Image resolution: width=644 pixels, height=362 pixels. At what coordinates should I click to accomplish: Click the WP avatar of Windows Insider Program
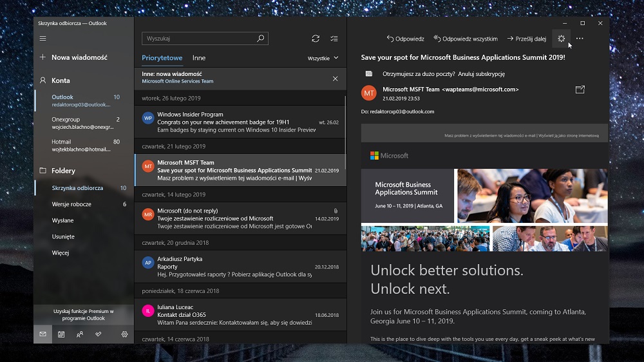(x=148, y=118)
